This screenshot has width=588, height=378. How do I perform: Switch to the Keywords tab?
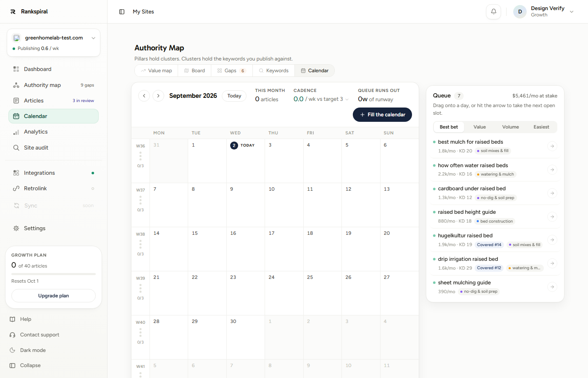pos(273,71)
